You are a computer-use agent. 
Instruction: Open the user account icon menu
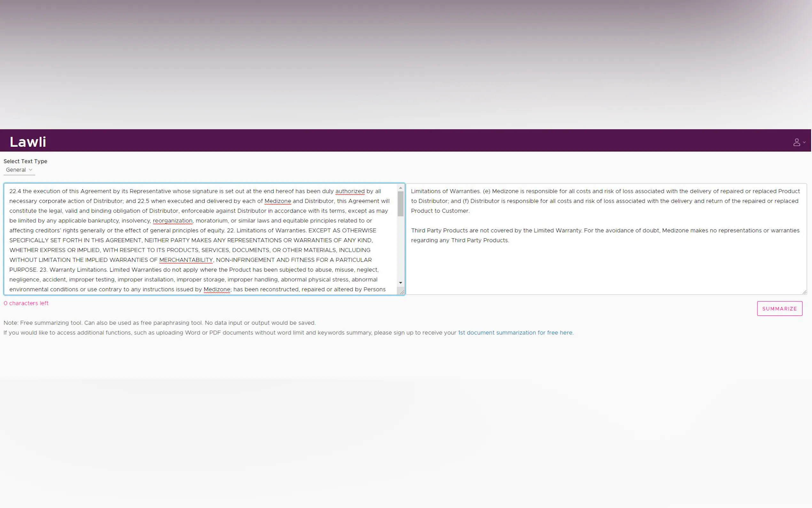click(x=796, y=142)
